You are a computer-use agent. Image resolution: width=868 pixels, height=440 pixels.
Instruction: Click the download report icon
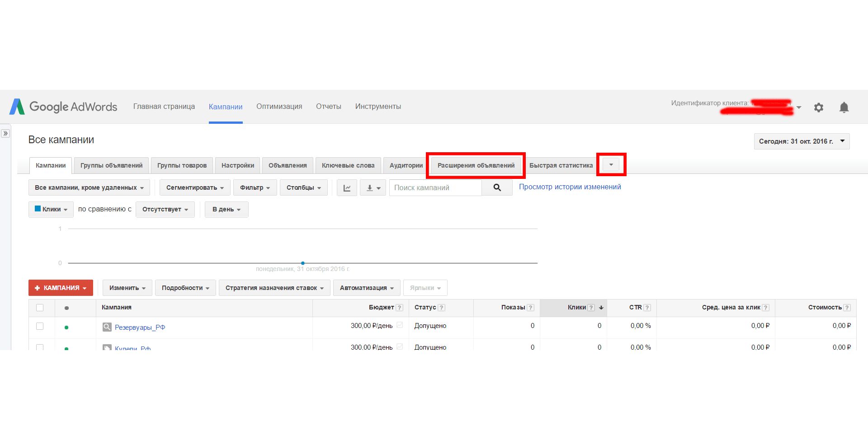(x=373, y=188)
